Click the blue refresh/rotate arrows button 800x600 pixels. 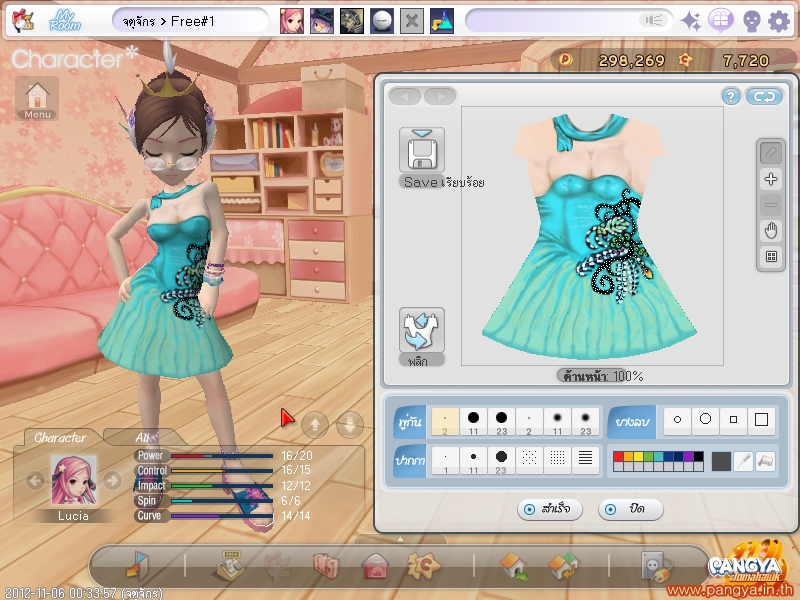[x=764, y=96]
